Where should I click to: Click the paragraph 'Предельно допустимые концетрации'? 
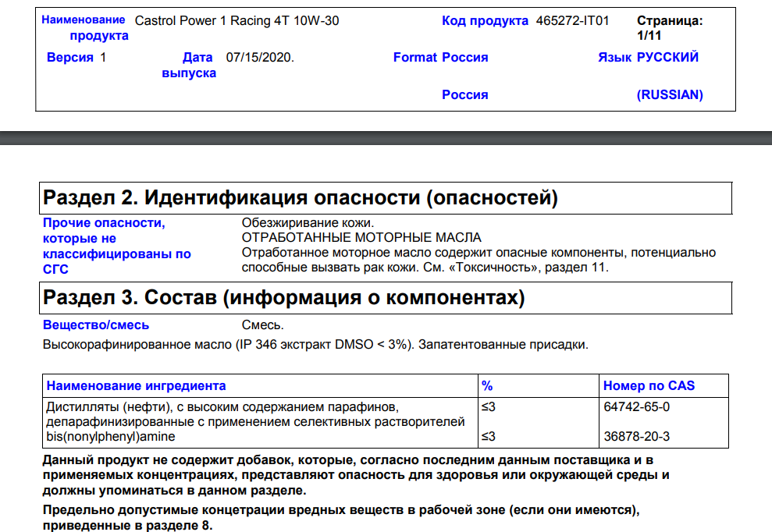(341, 517)
